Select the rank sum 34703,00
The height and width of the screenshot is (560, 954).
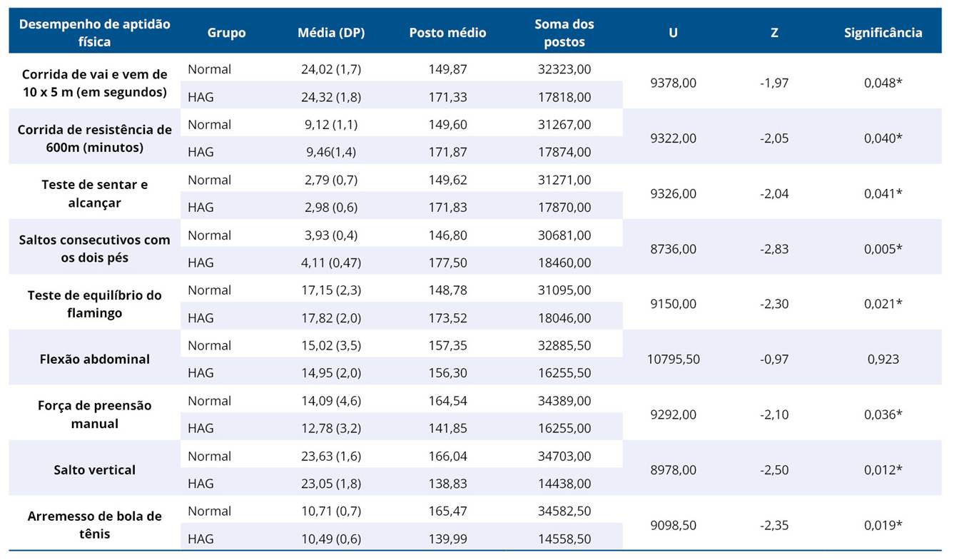(x=564, y=457)
